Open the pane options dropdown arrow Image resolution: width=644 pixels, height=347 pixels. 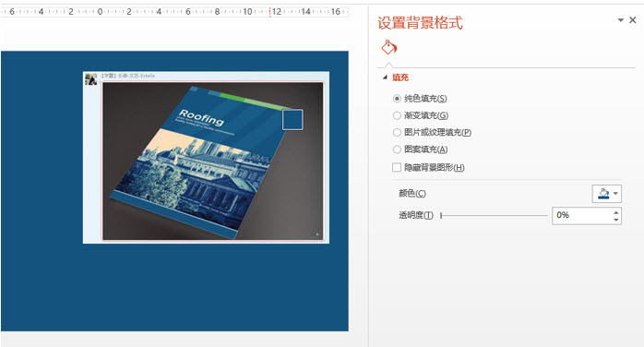pyautogui.click(x=621, y=19)
